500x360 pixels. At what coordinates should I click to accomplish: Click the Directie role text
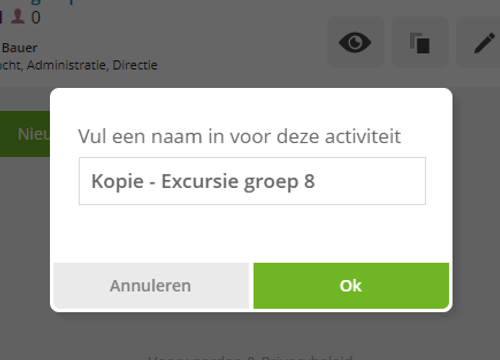point(135,65)
